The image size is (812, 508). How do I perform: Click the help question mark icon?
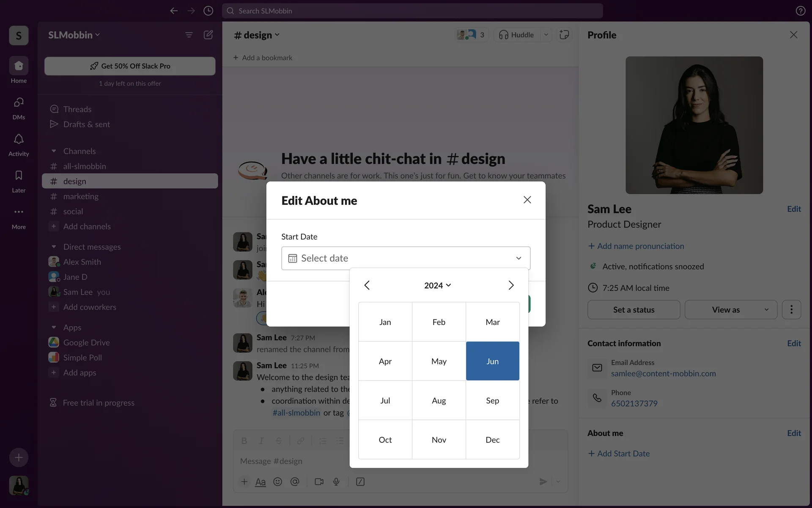tap(800, 11)
